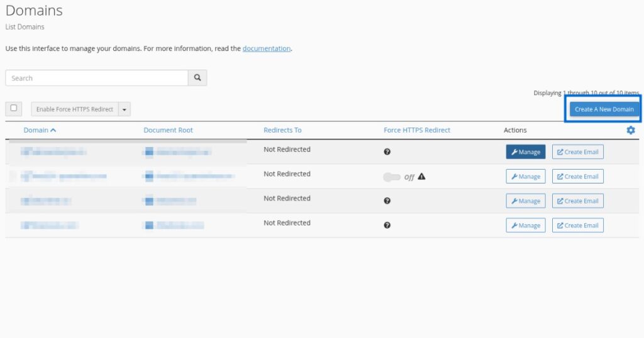The width and height of the screenshot is (644, 338).
Task: Click Create A New Domain button
Action: coord(604,109)
